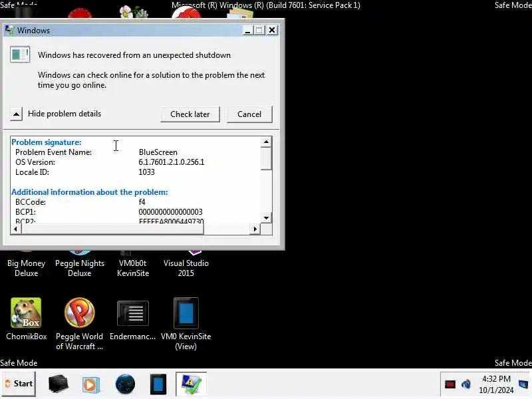Click the details list scroll down arrow
The height and width of the screenshot is (399, 532).
(x=267, y=218)
